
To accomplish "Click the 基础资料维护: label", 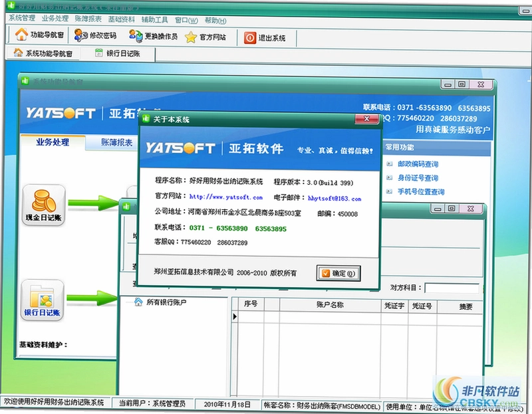I will click(43, 344).
